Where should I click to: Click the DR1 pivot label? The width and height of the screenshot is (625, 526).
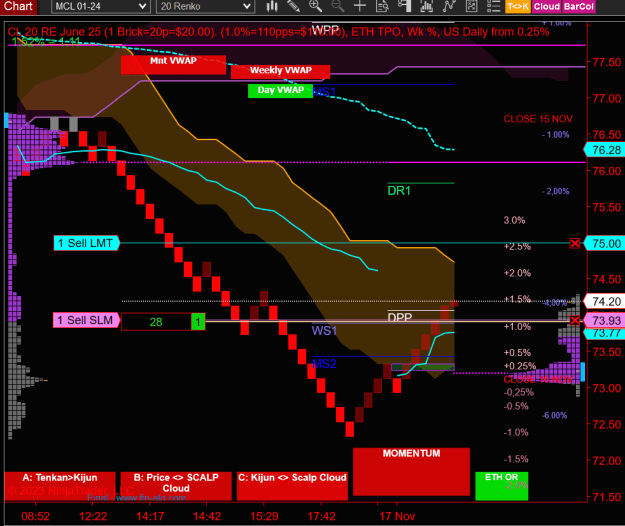click(x=399, y=191)
